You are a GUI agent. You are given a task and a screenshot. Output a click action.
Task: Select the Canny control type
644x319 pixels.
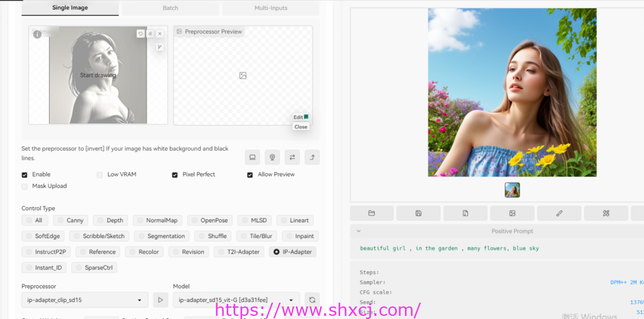click(x=70, y=220)
